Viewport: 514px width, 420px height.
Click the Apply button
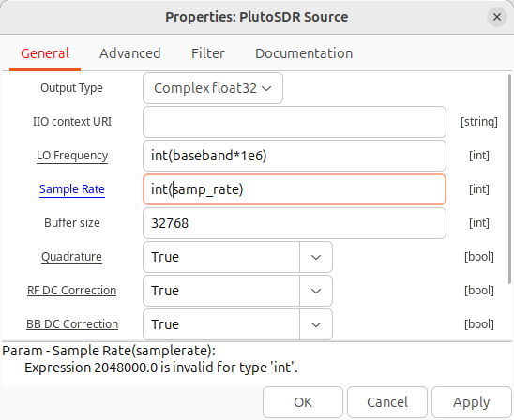(472, 402)
